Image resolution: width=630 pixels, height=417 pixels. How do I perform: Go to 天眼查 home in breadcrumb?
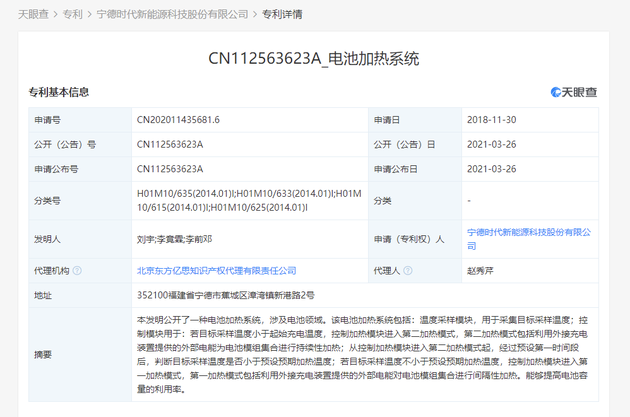coord(31,14)
